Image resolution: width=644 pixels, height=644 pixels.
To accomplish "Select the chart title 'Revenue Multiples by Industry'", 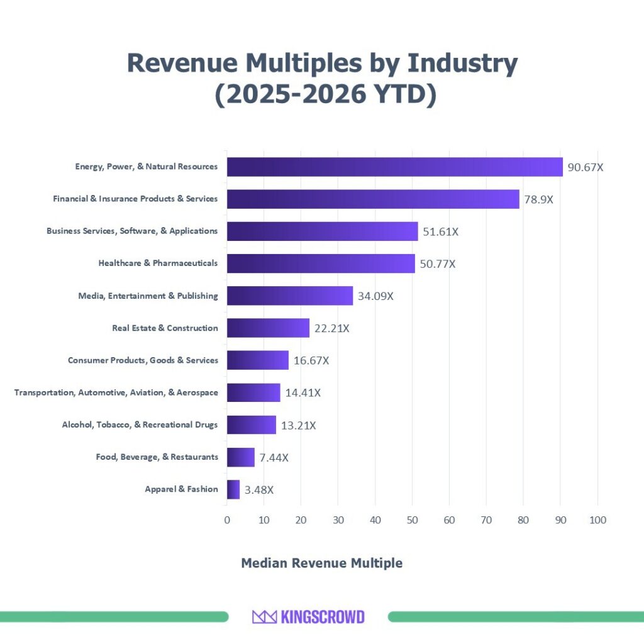I will click(323, 64).
